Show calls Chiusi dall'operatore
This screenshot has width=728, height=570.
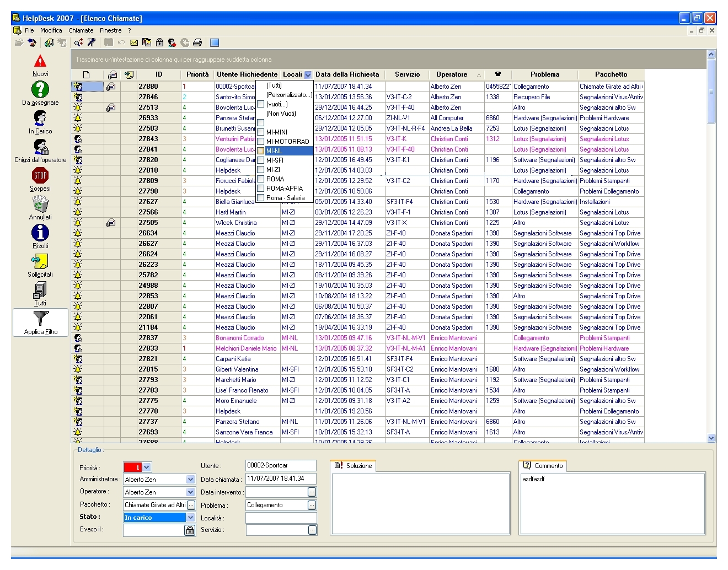[40, 151]
